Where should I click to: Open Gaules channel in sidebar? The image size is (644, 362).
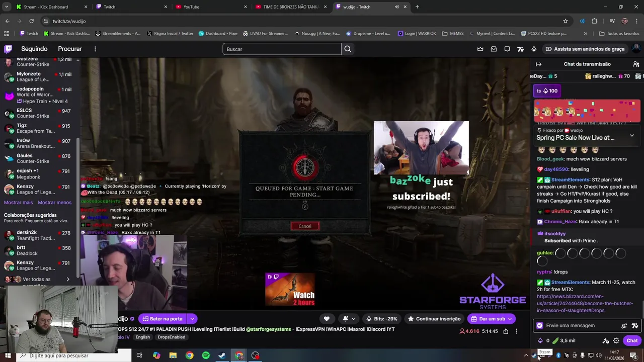[39, 158]
